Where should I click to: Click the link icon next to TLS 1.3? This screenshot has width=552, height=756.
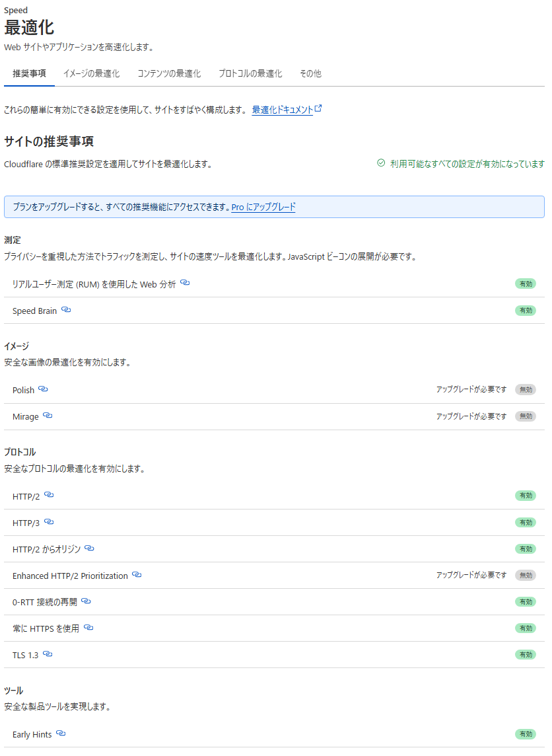click(48, 654)
